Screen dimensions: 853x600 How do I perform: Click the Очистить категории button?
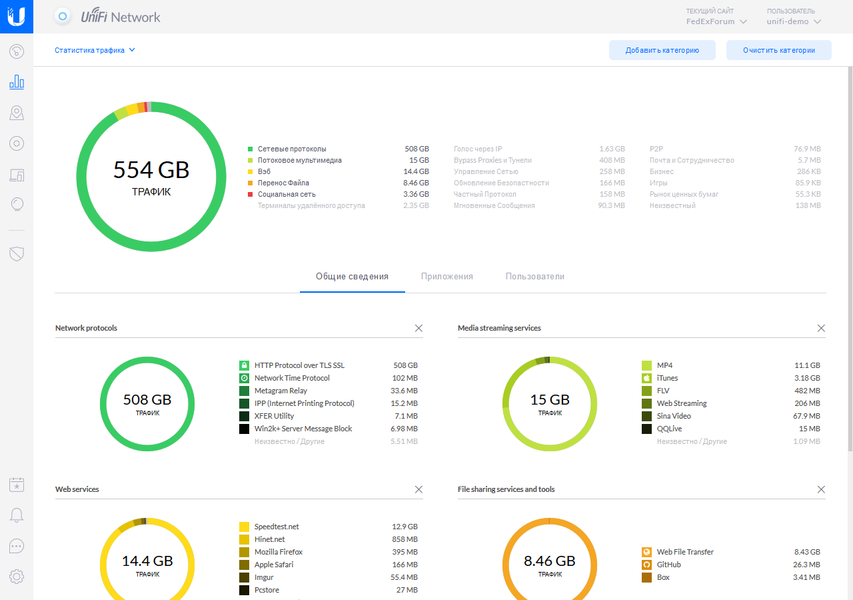tap(778, 50)
